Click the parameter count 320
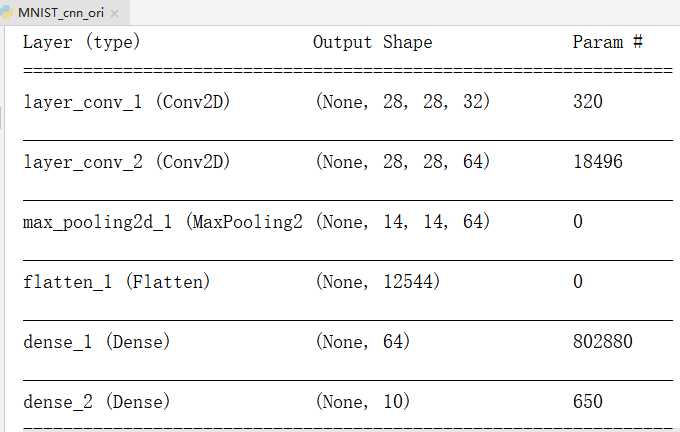Screen dimensions: 680x432 [588, 102]
